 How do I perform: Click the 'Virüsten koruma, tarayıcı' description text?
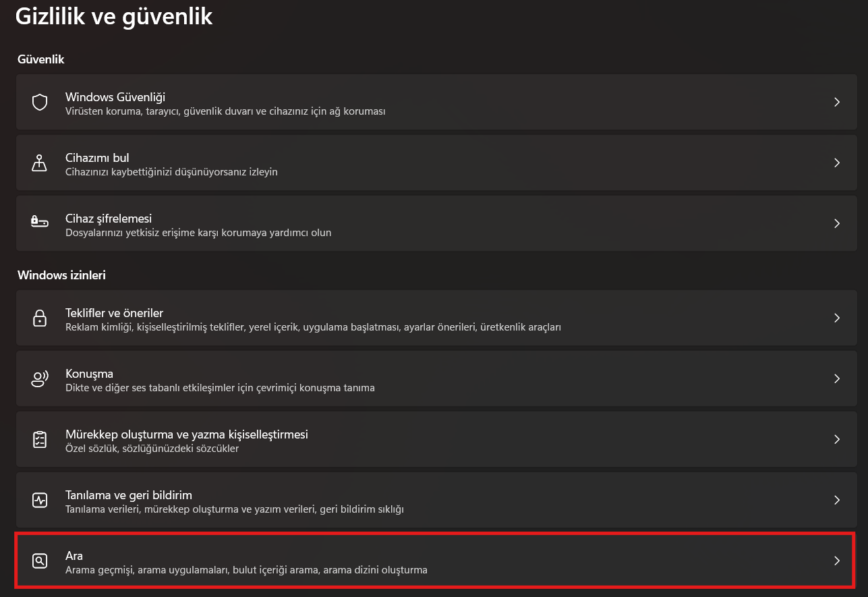coord(225,111)
